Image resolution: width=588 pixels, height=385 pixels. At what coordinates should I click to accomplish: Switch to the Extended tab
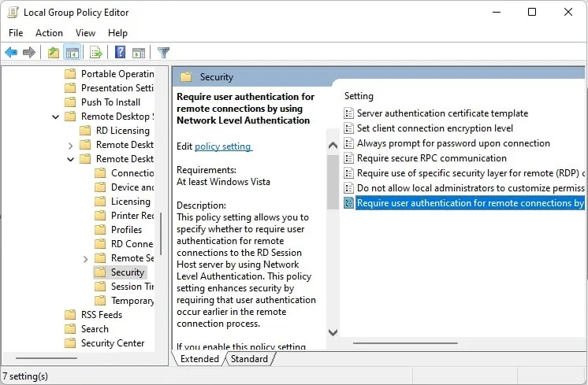199,359
